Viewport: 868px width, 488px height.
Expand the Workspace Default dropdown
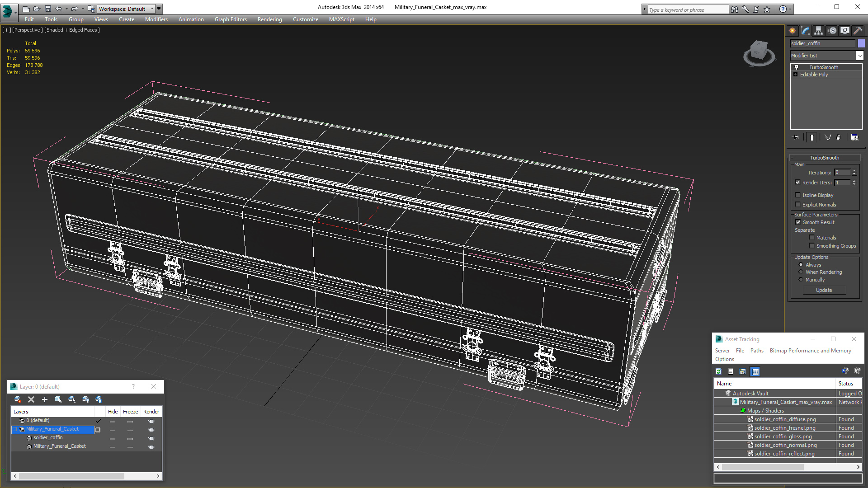[x=152, y=8]
